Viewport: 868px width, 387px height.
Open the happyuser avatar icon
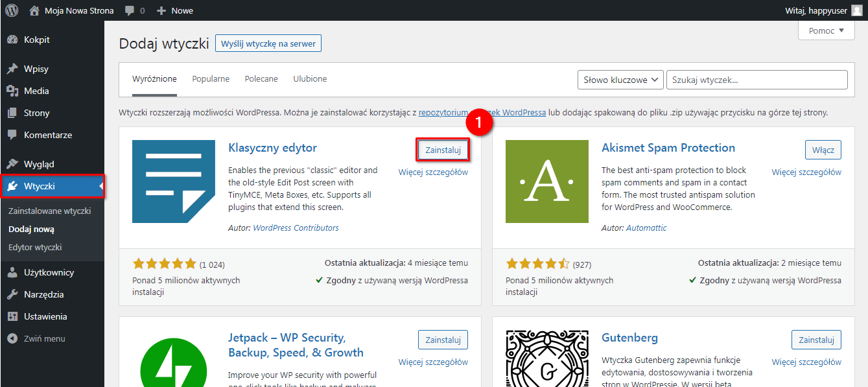857,10
